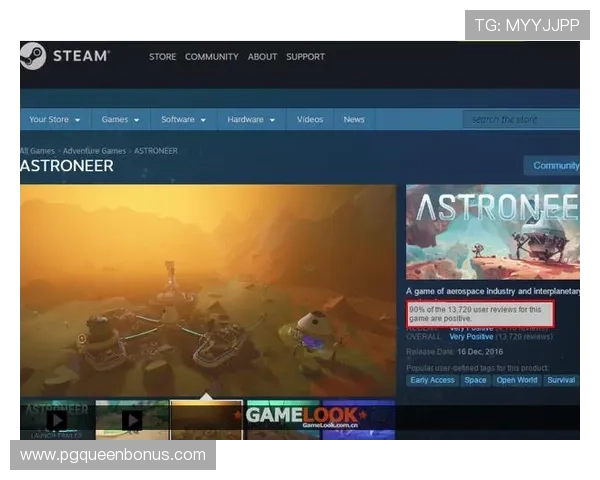Open the COMMUNITY menu
The image size is (600, 480).
click(212, 57)
